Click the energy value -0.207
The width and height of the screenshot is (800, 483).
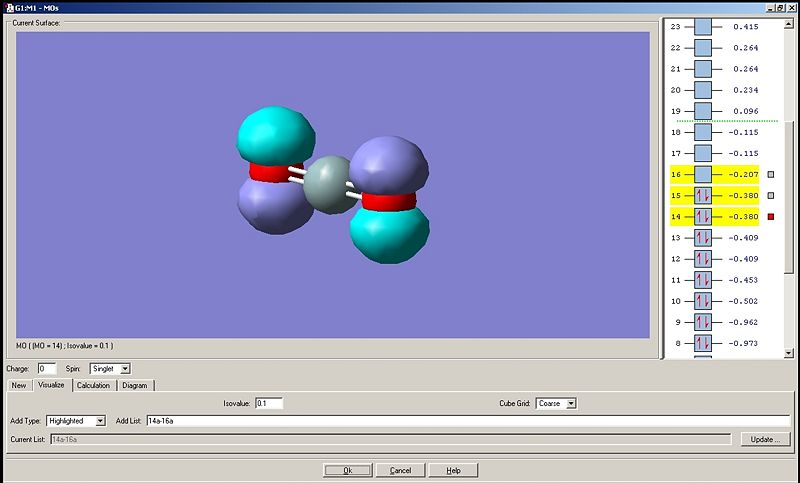click(x=743, y=174)
